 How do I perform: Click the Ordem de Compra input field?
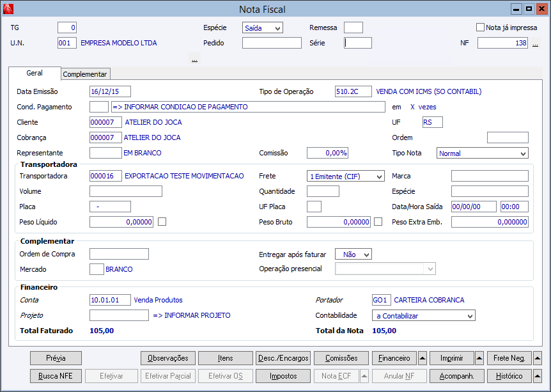(119, 254)
